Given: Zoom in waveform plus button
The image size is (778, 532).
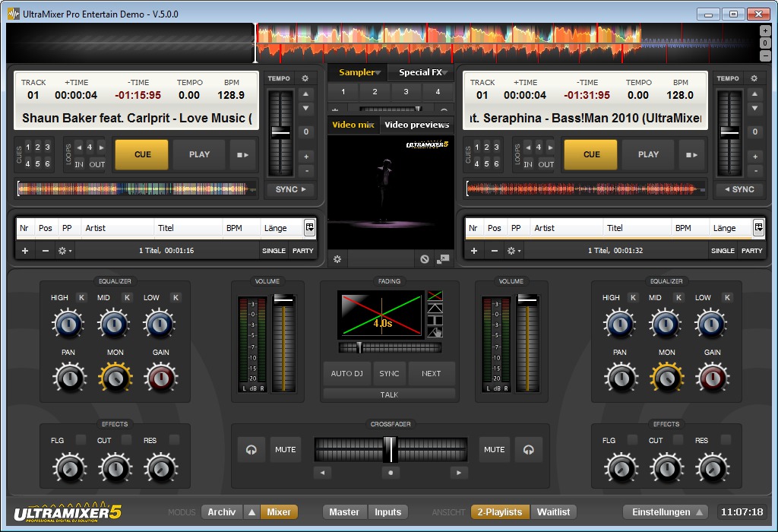Looking at the screenshot, I should pos(765,30).
